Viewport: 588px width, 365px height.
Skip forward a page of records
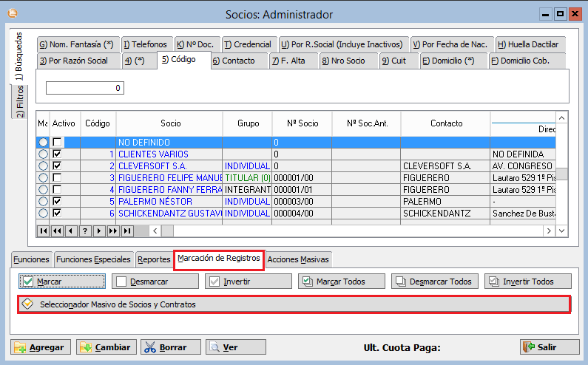click(113, 231)
